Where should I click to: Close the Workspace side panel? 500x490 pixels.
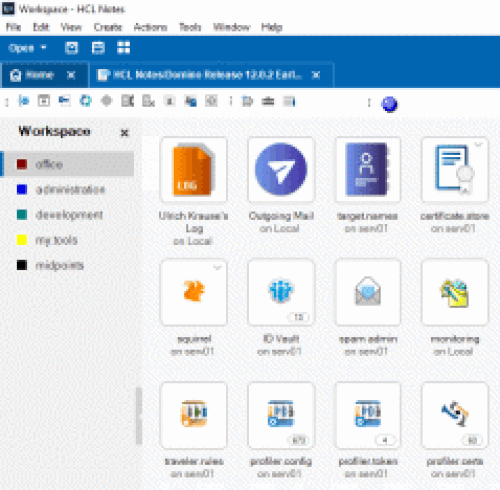[x=124, y=133]
